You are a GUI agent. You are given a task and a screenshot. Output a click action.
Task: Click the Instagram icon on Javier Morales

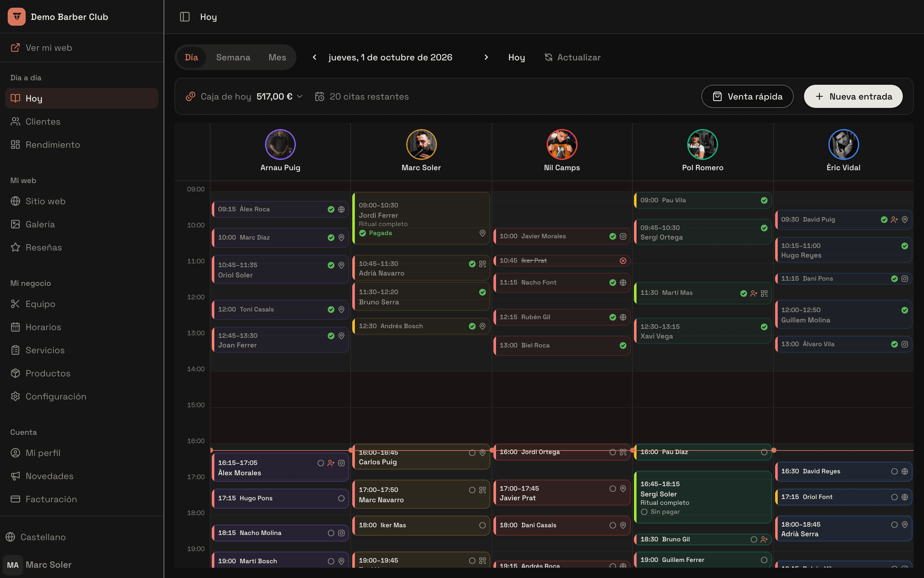[623, 236]
